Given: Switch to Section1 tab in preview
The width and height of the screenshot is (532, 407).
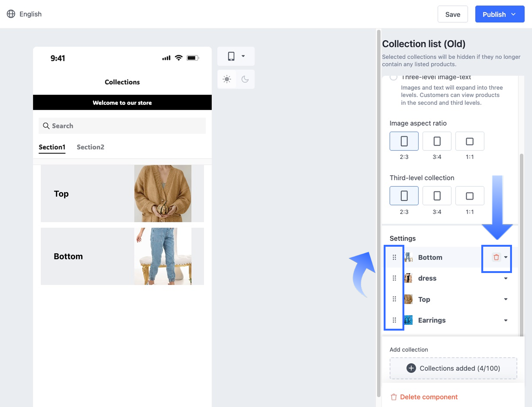Looking at the screenshot, I should [52, 147].
